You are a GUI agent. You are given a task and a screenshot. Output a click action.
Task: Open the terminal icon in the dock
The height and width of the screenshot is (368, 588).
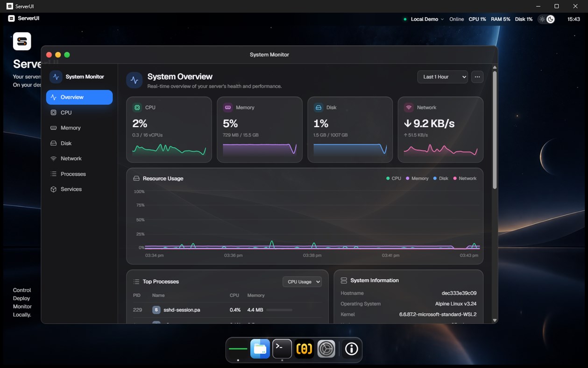click(282, 349)
